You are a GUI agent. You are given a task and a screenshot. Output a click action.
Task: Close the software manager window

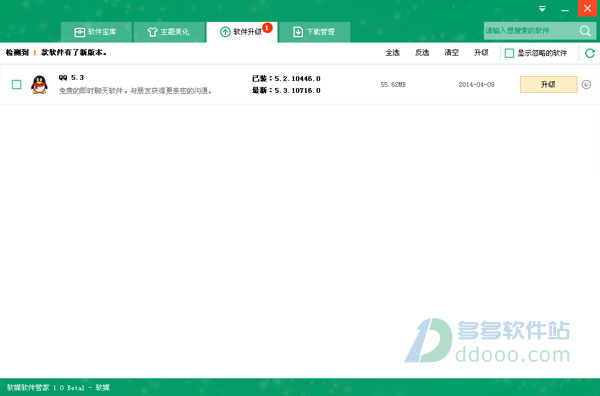588,8
